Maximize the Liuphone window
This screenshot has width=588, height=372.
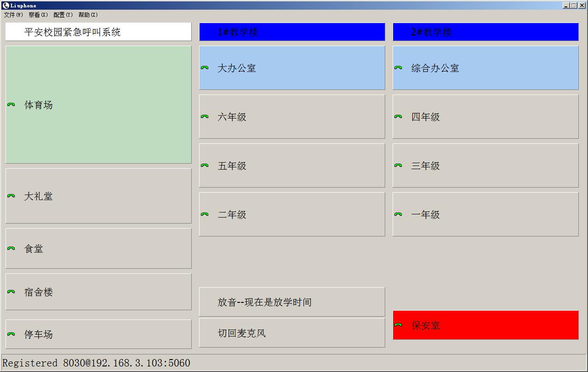pos(574,6)
